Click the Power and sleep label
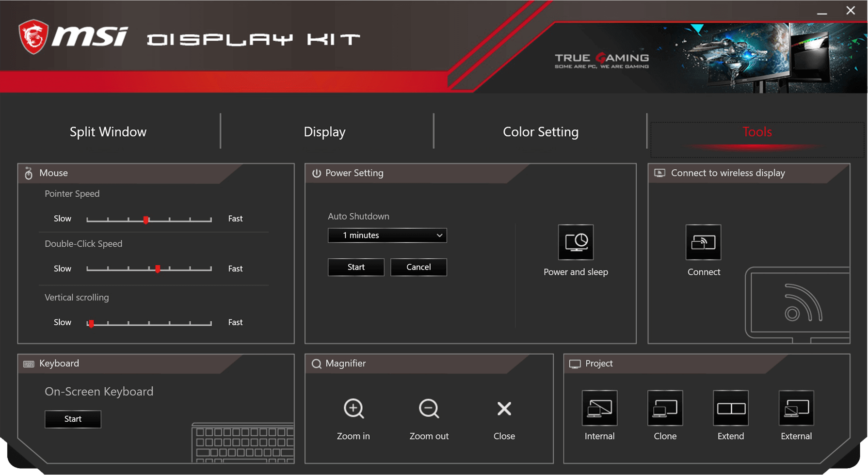The height and width of the screenshot is (475, 868). 576,272
